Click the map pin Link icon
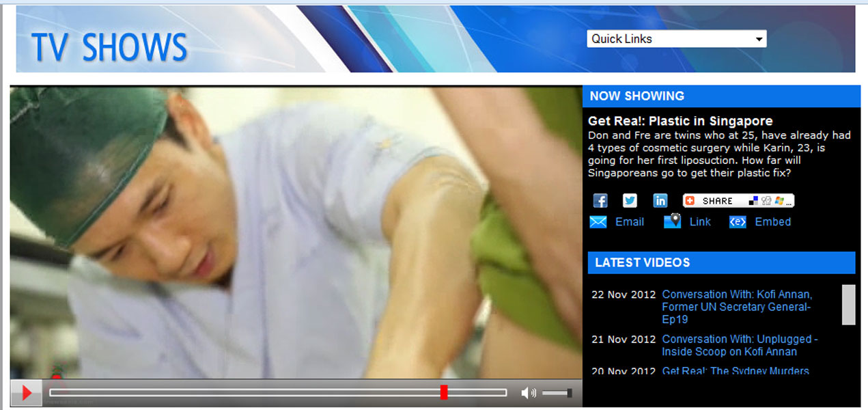Viewport: 868px width, 410px height. coord(673,221)
